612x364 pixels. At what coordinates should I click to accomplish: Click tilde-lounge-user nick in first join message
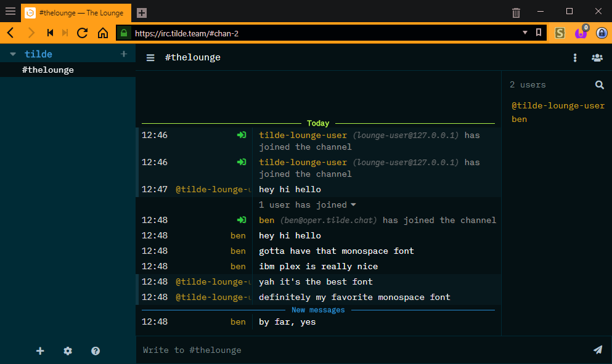(x=303, y=135)
